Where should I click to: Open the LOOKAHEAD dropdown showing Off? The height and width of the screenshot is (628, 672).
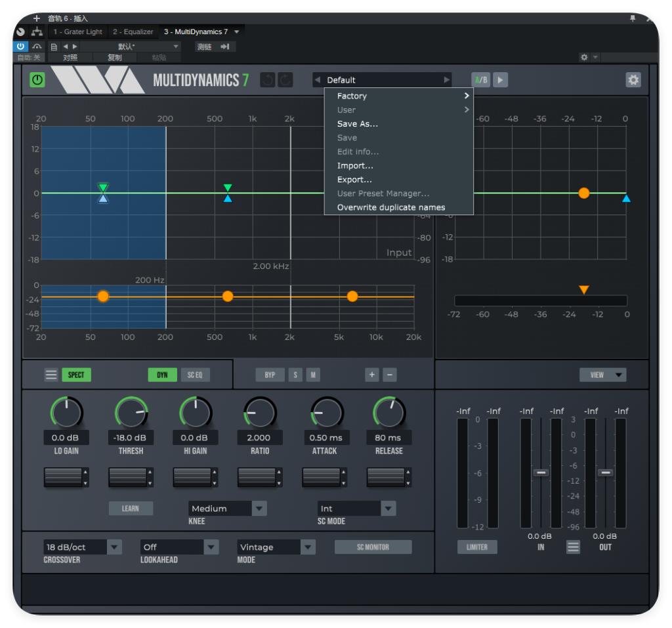tap(180, 547)
